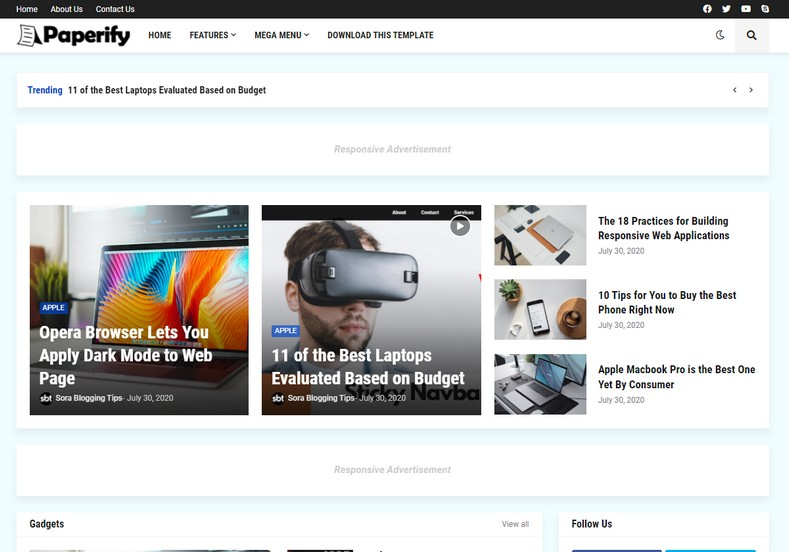Open The 18 Practices for Building article
Screen dimensions: 789x552
[663, 228]
